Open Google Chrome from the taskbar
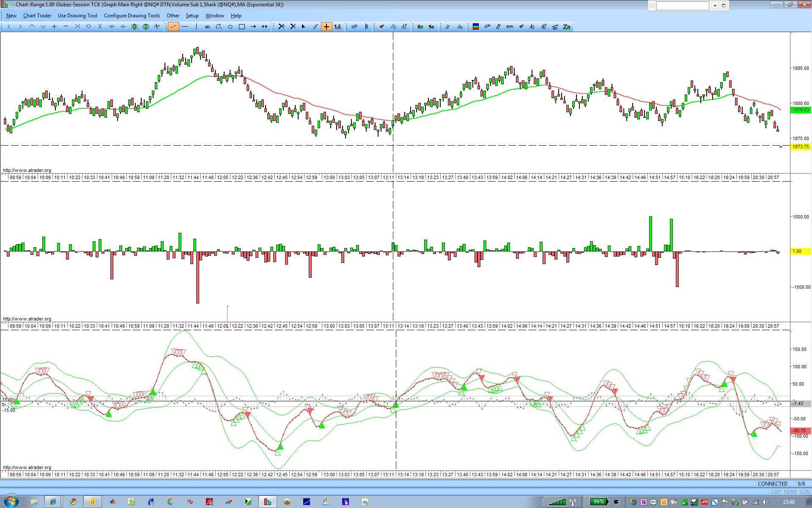812x508 pixels. [73, 502]
